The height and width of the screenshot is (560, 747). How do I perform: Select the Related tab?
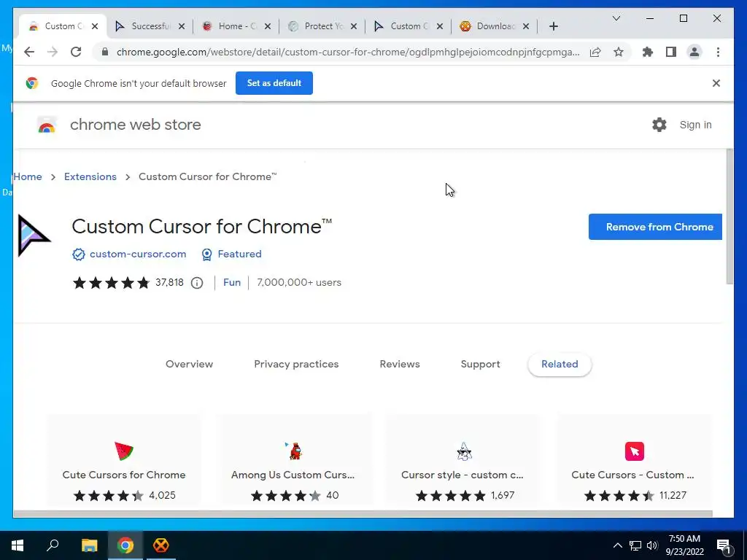[x=560, y=365]
